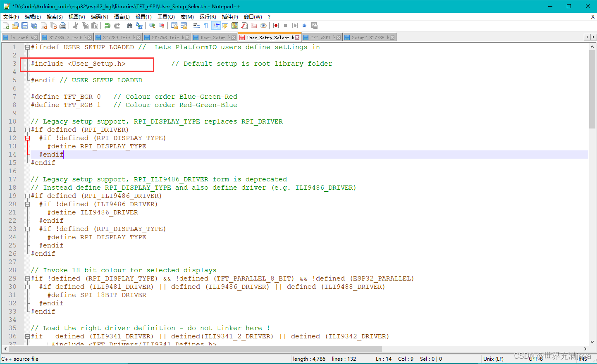
Task: Collapse the fold marker at line 29
Action: pos(27,278)
